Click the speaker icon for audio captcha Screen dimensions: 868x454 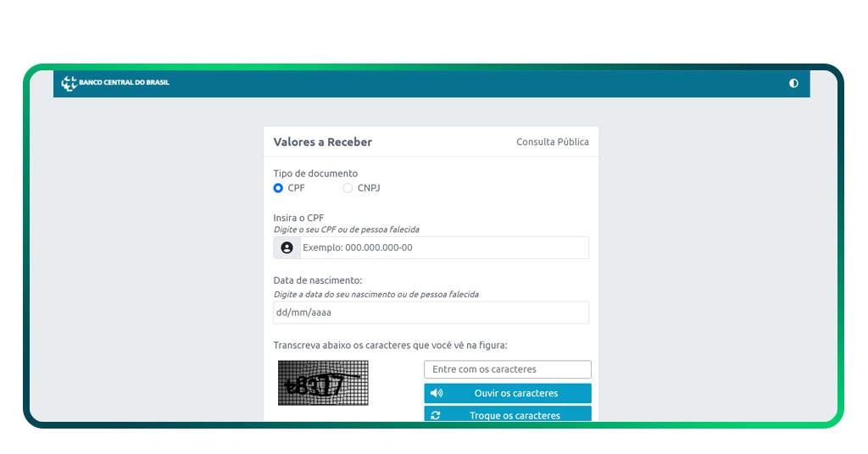[437, 393]
